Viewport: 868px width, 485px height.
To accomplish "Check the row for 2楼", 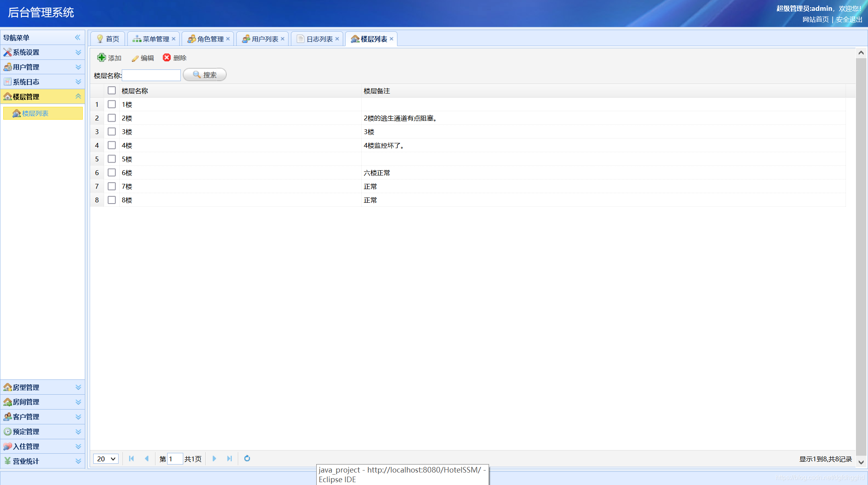I will tap(112, 118).
